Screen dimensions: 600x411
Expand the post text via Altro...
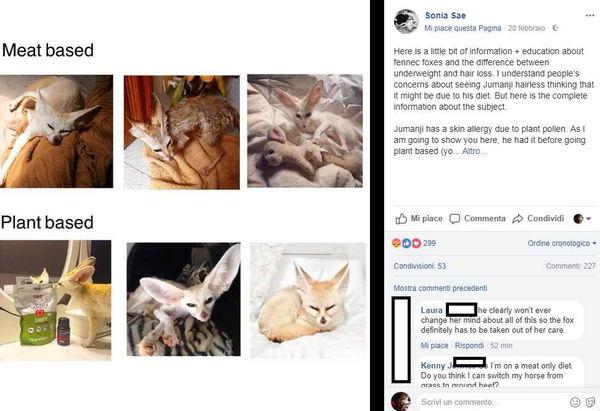pos(476,179)
